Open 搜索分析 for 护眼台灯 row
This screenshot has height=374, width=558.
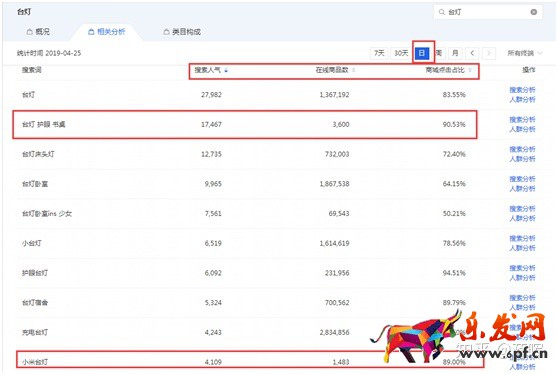coord(522,268)
